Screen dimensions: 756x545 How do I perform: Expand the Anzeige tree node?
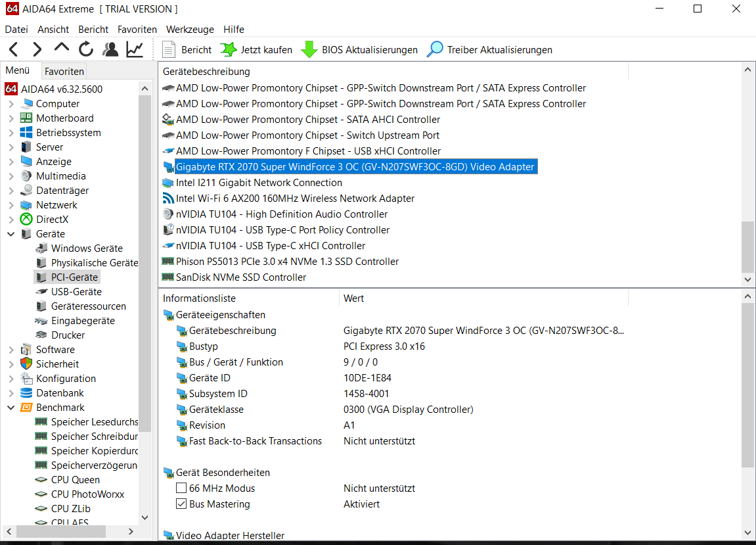(x=11, y=162)
